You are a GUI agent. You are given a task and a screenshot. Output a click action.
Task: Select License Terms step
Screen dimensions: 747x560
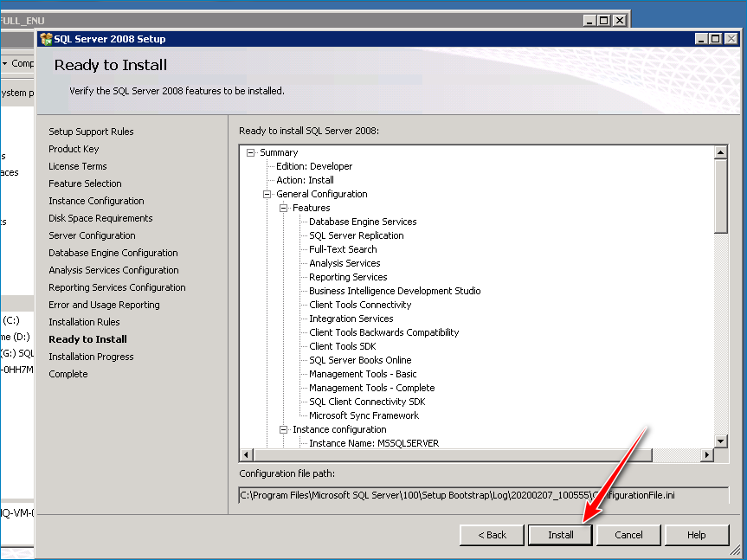78,166
